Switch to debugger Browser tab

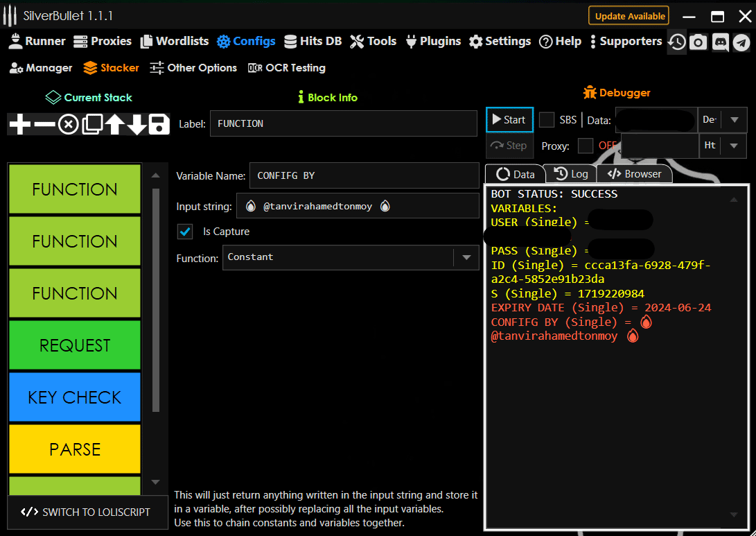(x=635, y=174)
